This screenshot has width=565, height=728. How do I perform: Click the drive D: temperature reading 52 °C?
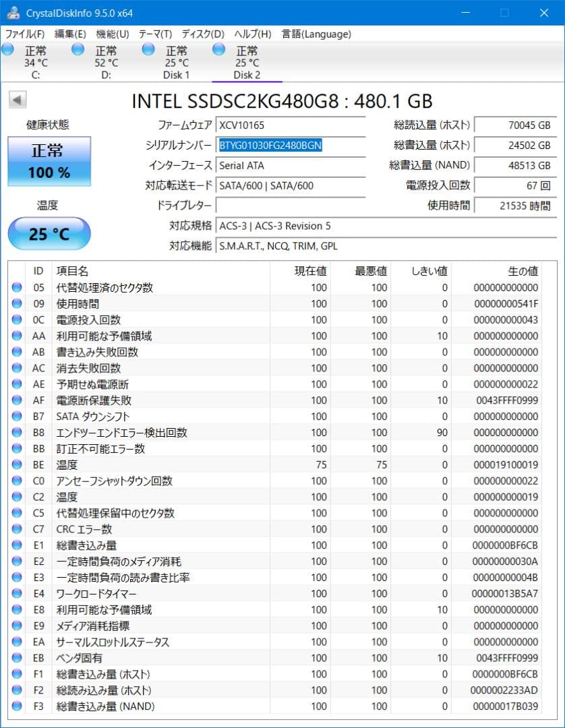[x=105, y=62]
